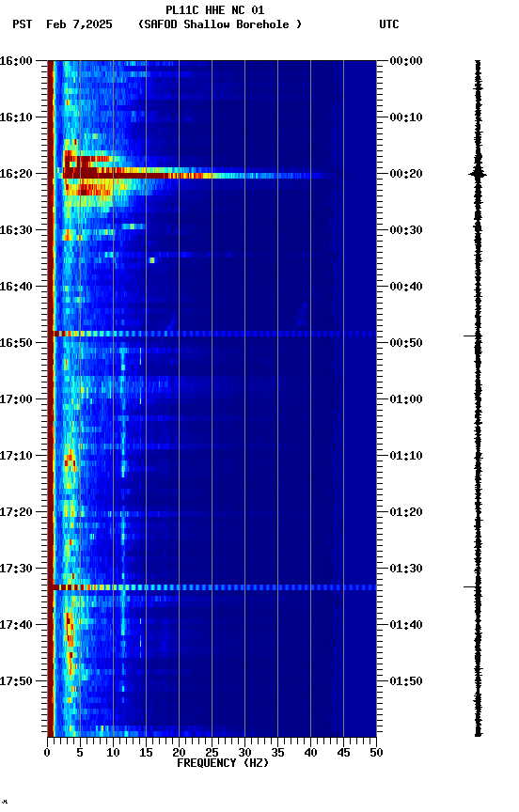Click the 16:10 PST time label

tap(16, 117)
